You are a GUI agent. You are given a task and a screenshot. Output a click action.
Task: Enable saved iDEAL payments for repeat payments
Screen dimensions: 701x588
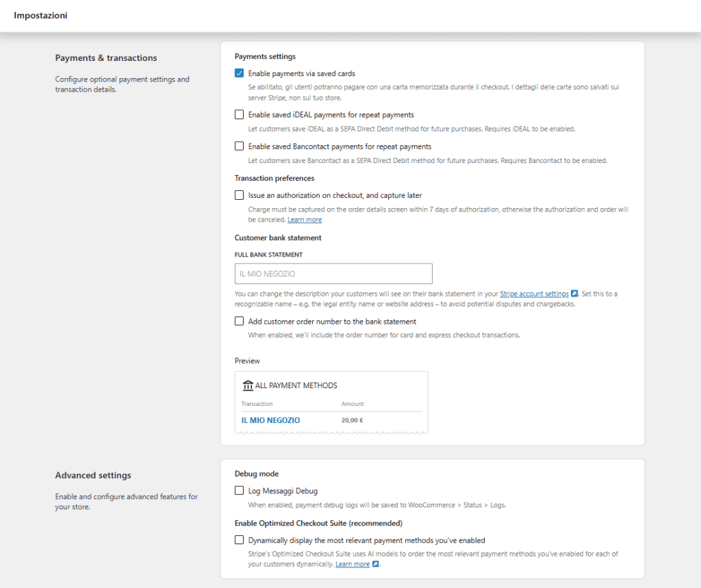(239, 114)
